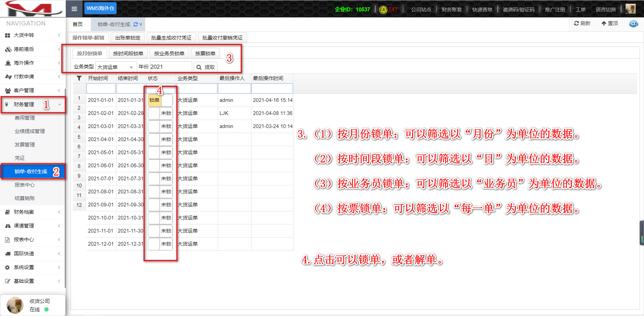Click the 报表中心 document icon
The width and height of the screenshot is (644, 316).
7,240
